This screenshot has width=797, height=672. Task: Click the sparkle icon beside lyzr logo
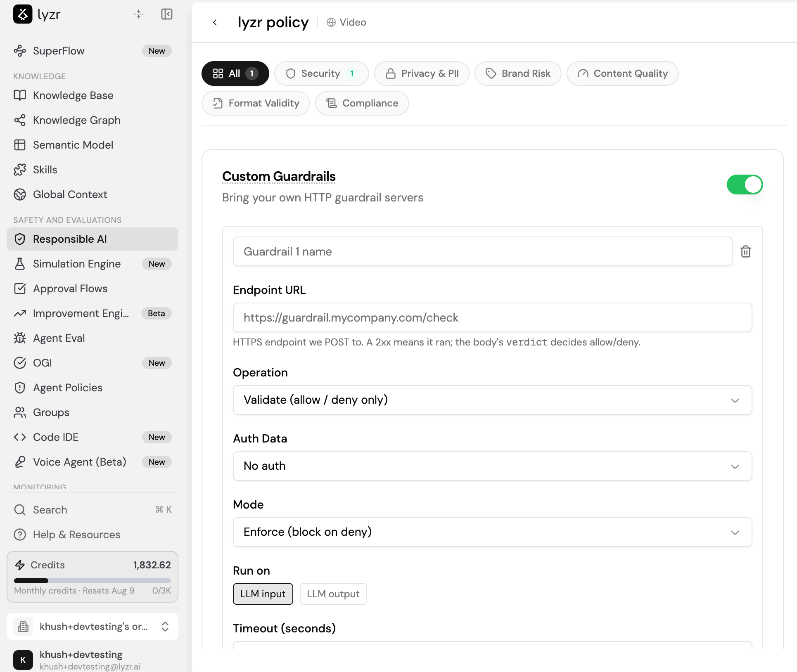pos(139,14)
